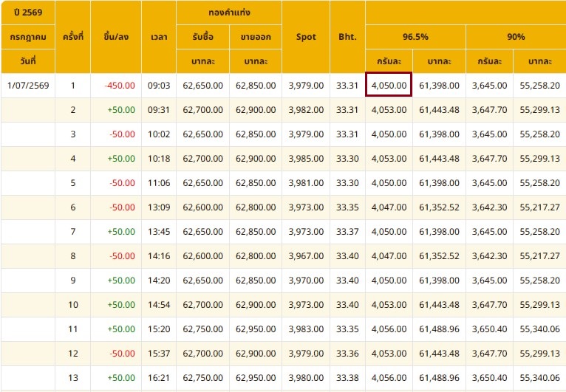
Task: Click the 96.5% column header
Action: [415, 37]
